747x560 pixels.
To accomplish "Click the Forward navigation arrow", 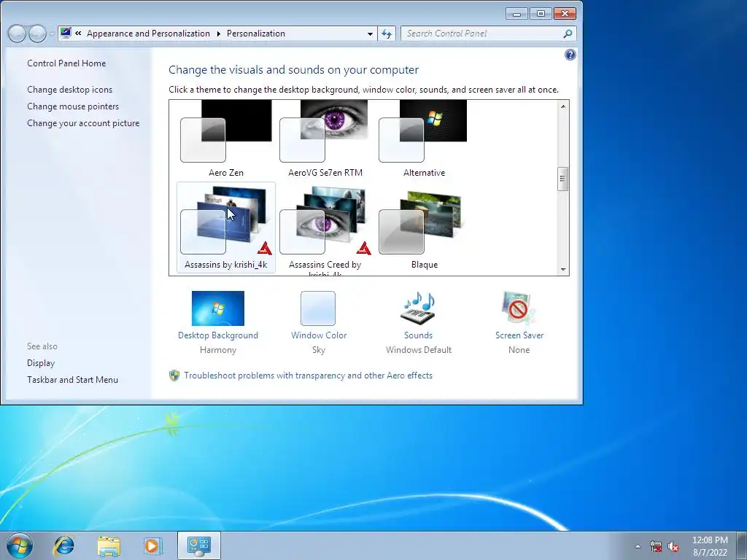I will tap(37, 34).
